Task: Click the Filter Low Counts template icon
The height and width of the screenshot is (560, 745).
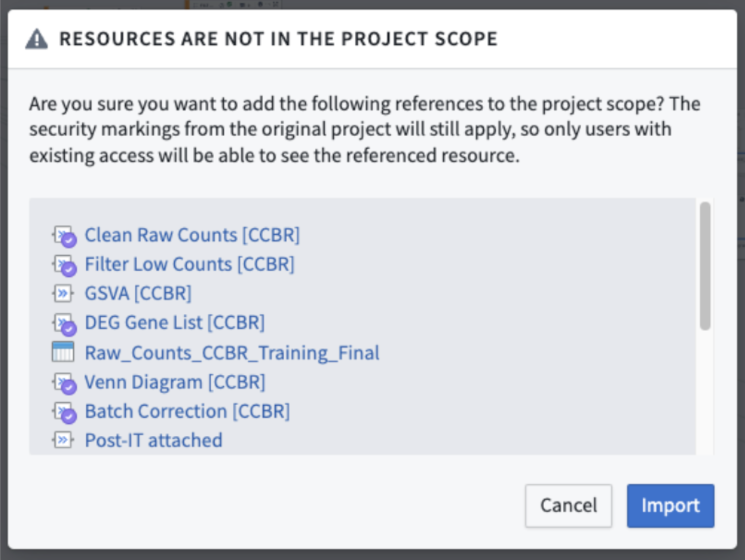Action: [x=64, y=265]
